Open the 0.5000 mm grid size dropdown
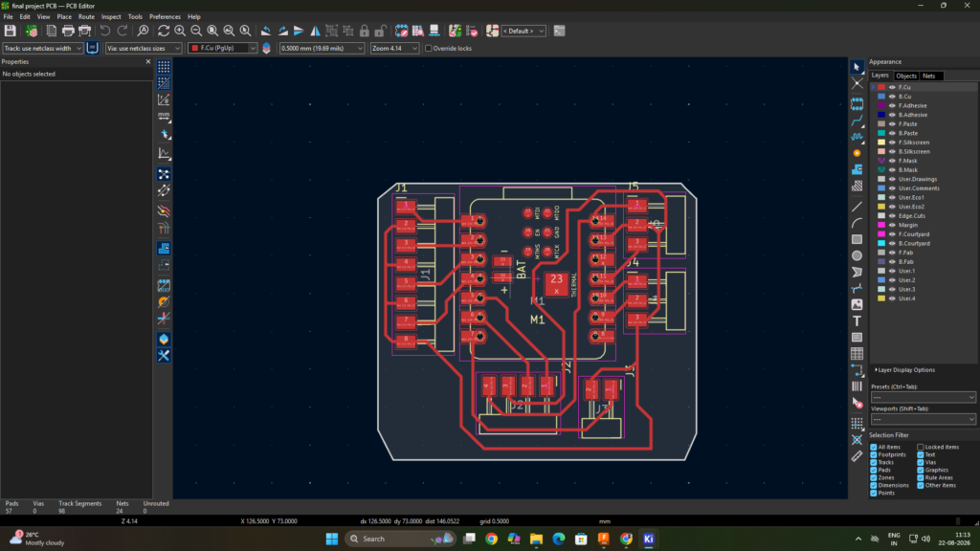The height and width of the screenshot is (551, 980). pos(322,48)
